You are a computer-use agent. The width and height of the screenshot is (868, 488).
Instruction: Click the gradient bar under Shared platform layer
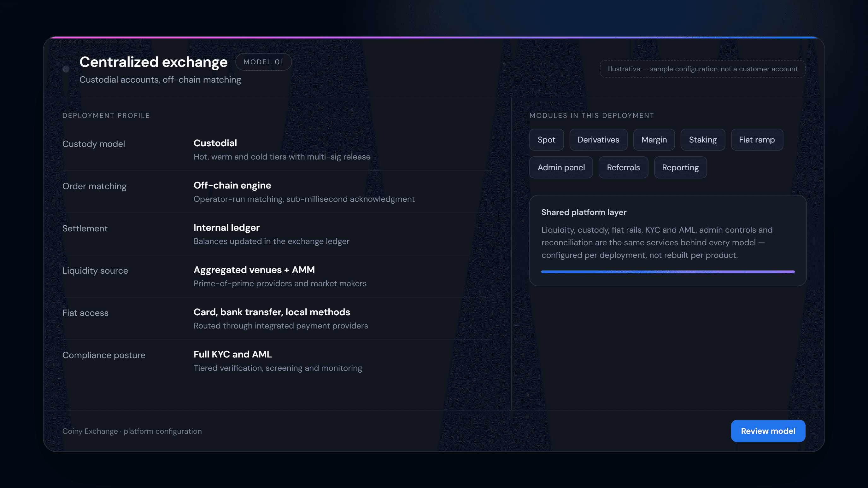point(668,271)
